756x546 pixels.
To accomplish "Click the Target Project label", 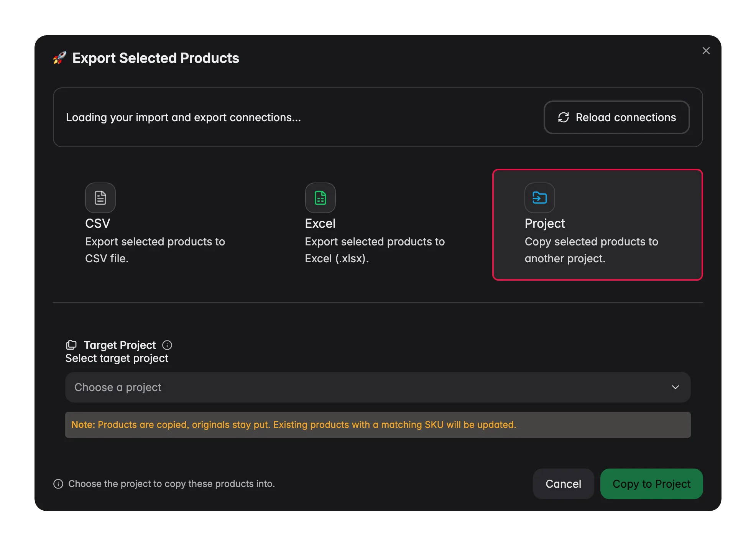I will 120,345.
